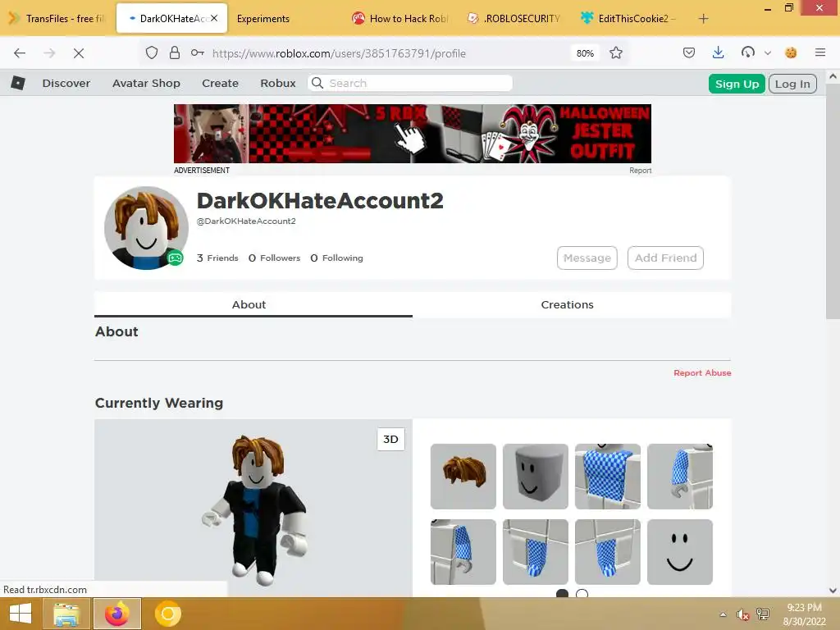Open the Windows Start menu

(x=21, y=614)
